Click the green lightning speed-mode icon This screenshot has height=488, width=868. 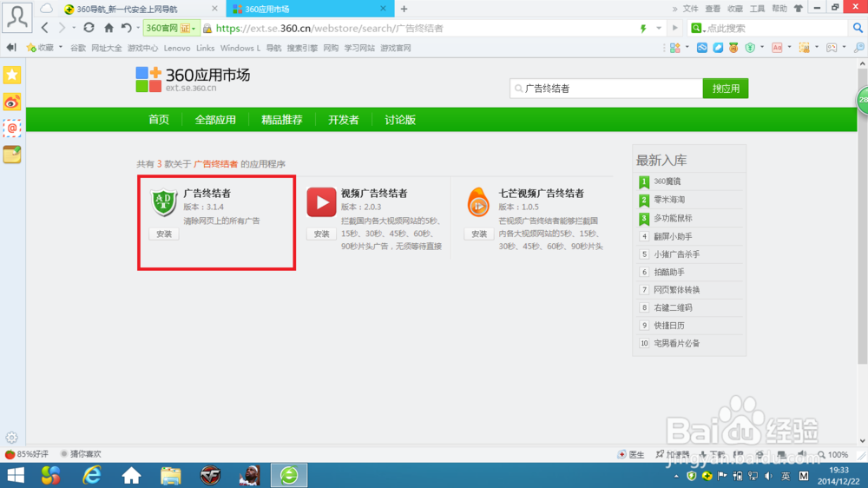click(643, 29)
